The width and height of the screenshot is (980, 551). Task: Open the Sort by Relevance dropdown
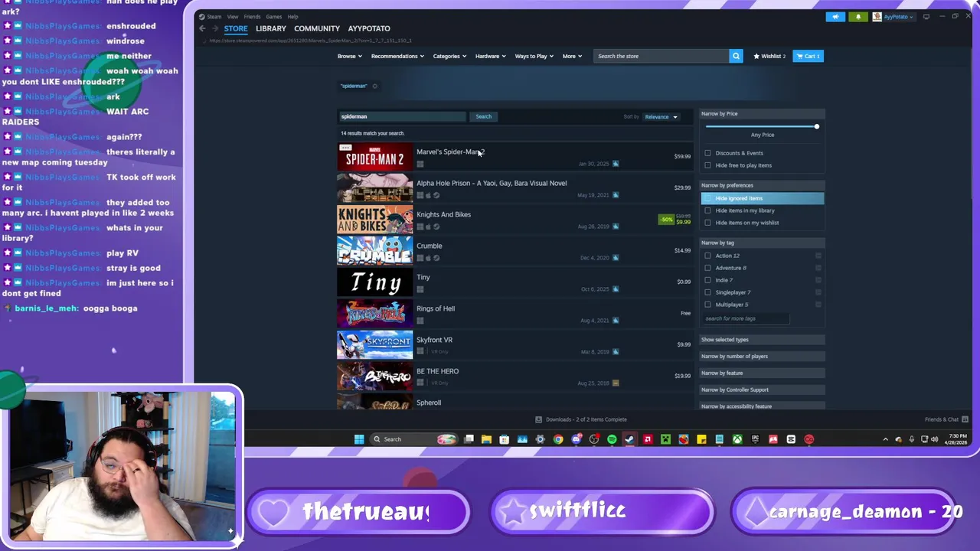coord(661,117)
